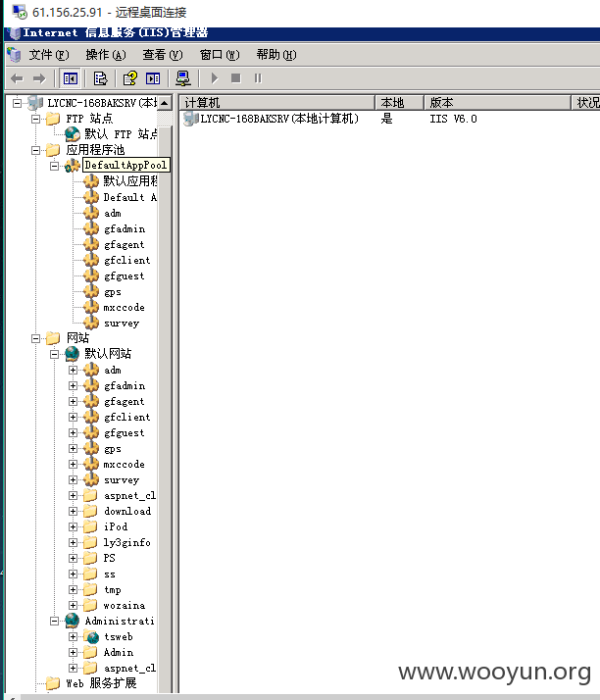Image resolution: width=600 pixels, height=700 pixels.
Task: Collapse the 默认网站 node
Action: tap(55, 354)
